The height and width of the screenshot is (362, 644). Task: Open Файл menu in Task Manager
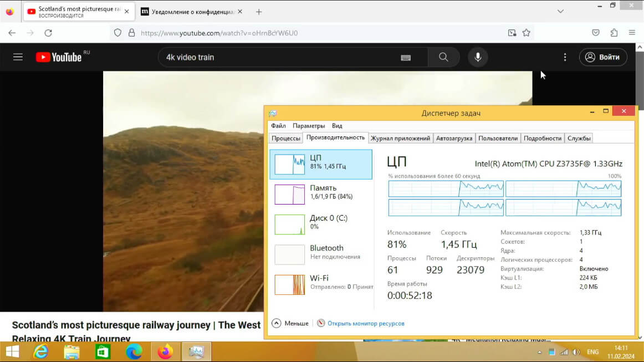pyautogui.click(x=278, y=126)
